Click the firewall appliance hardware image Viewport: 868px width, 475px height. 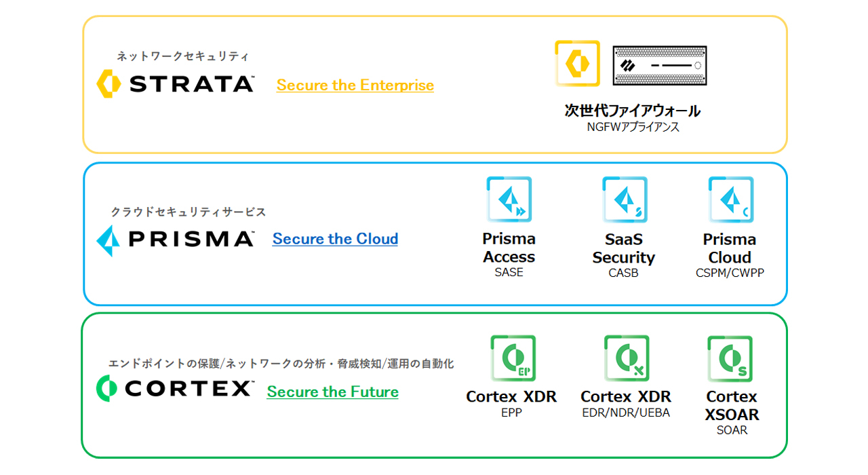[x=659, y=65]
